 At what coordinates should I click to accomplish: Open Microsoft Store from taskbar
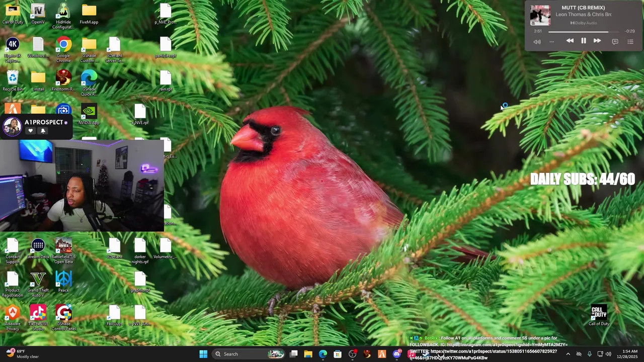(338, 354)
